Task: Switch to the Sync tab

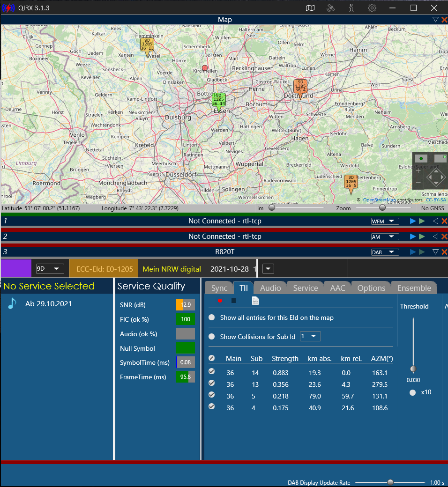Action: coord(219,288)
